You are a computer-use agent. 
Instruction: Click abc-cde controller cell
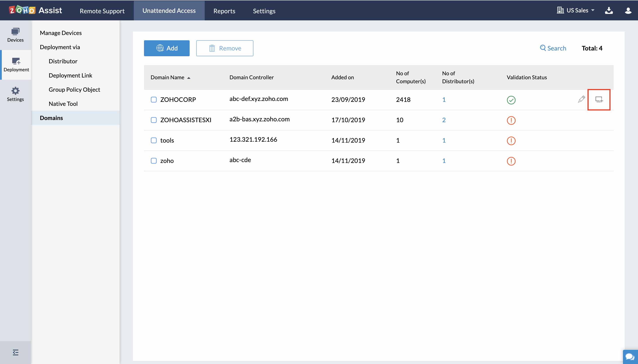pyautogui.click(x=240, y=160)
